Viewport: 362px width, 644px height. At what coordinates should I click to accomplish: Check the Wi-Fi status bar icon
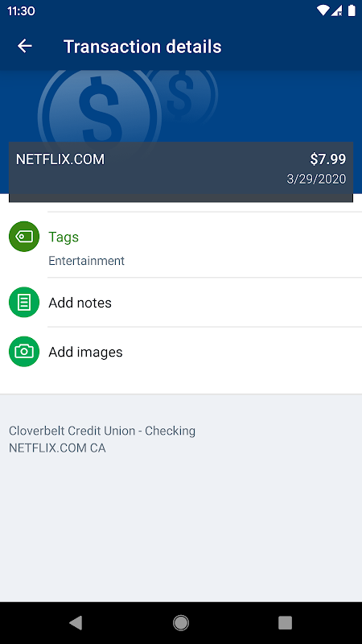point(323,10)
